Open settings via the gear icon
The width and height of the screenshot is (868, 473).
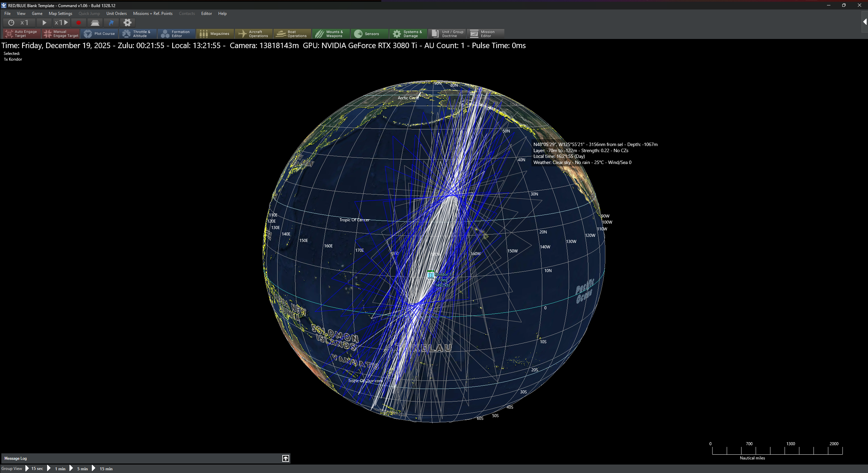tap(127, 23)
